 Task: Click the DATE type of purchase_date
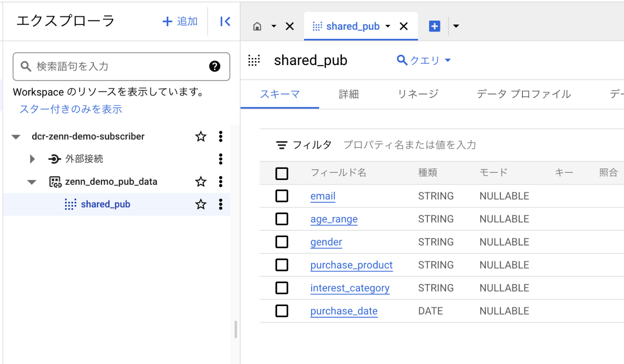point(431,311)
